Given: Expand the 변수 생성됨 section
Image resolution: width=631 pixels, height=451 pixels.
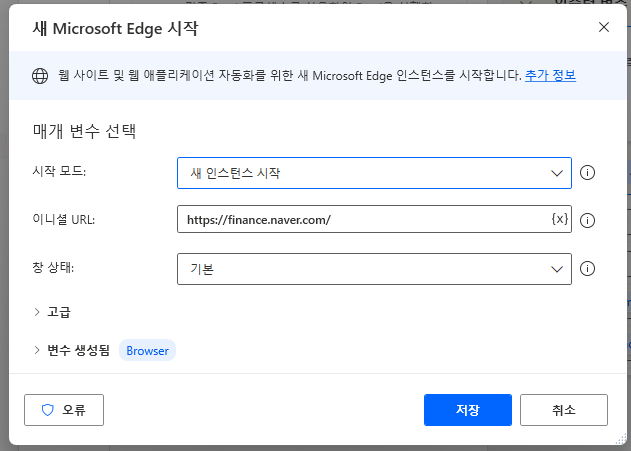Looking at the screenshot, I should click(x=72, y=350).
